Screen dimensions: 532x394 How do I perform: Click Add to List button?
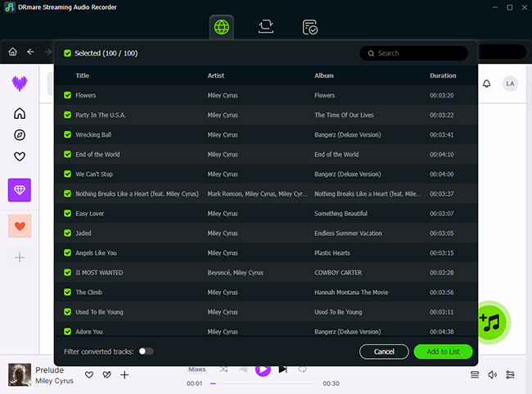(443, 351)
